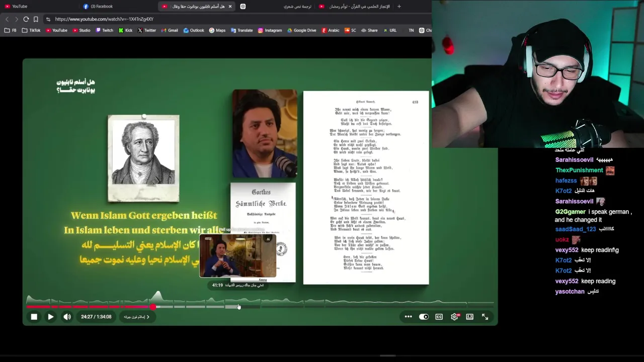Click chat username yasotchan
Screen dimensions: 644x362
tap(570, 292)
